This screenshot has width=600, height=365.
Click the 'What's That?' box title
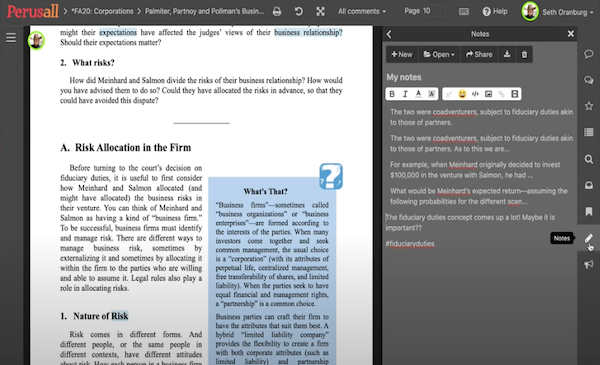266,192
